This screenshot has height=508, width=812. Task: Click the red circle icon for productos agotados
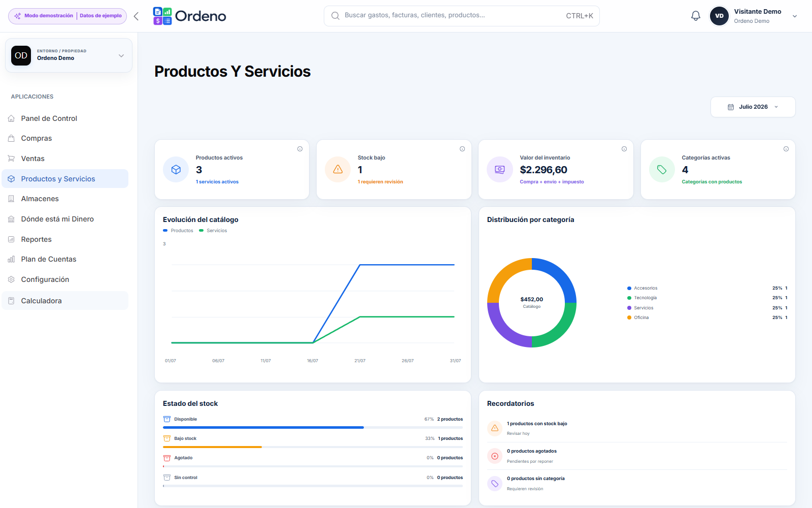(495, 456)
